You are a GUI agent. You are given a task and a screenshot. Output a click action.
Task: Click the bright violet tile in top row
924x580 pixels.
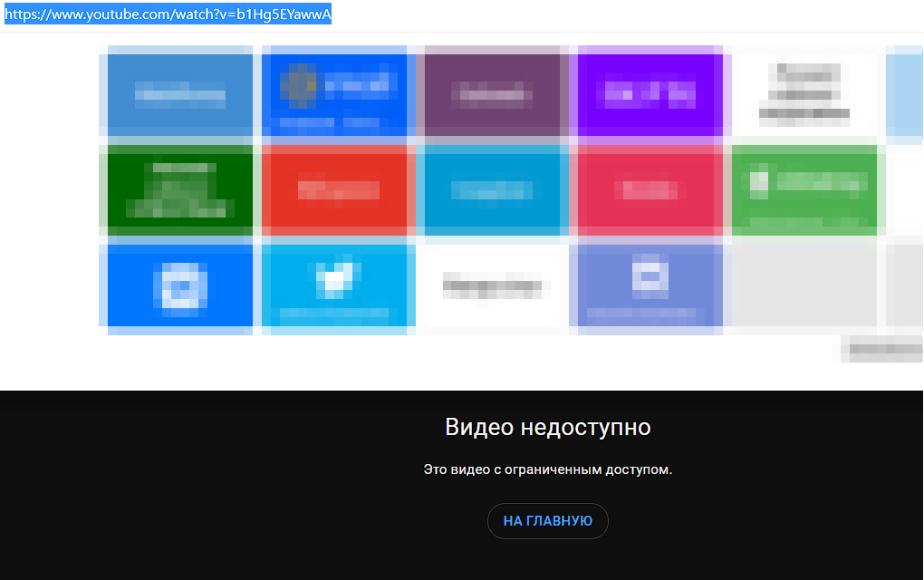(649, 93)
